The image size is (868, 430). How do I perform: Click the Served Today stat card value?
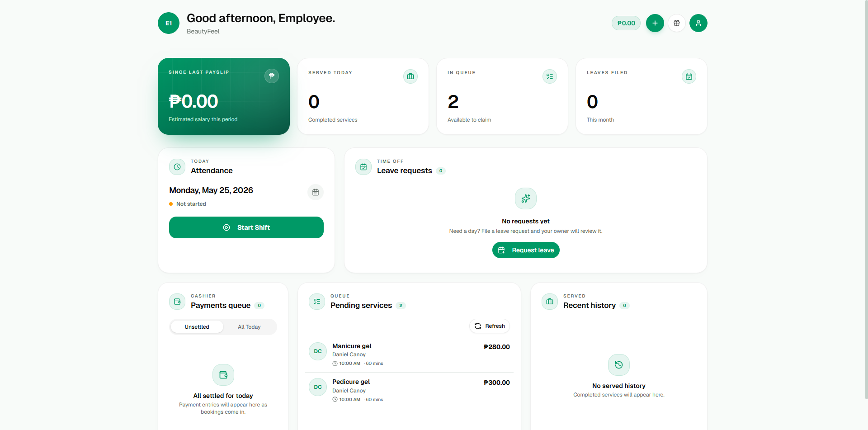(314, 102)
